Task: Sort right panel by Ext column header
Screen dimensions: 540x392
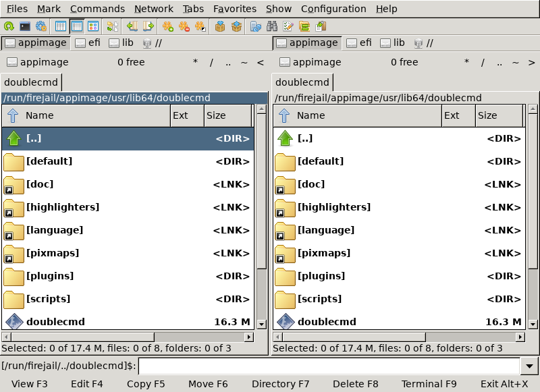Action: (458, 115)
